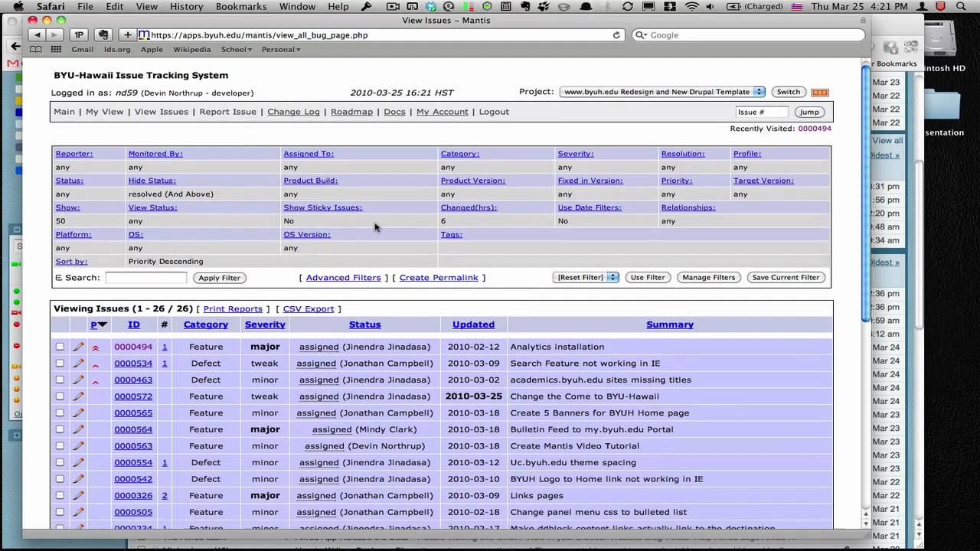Edit issue 0000563 via pencil icon
980x551 pixels.
(x=78, y=446)
